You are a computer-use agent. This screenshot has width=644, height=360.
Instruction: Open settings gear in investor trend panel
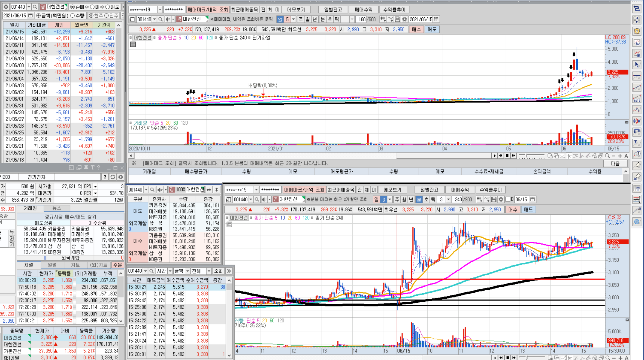tap(6, 7)
